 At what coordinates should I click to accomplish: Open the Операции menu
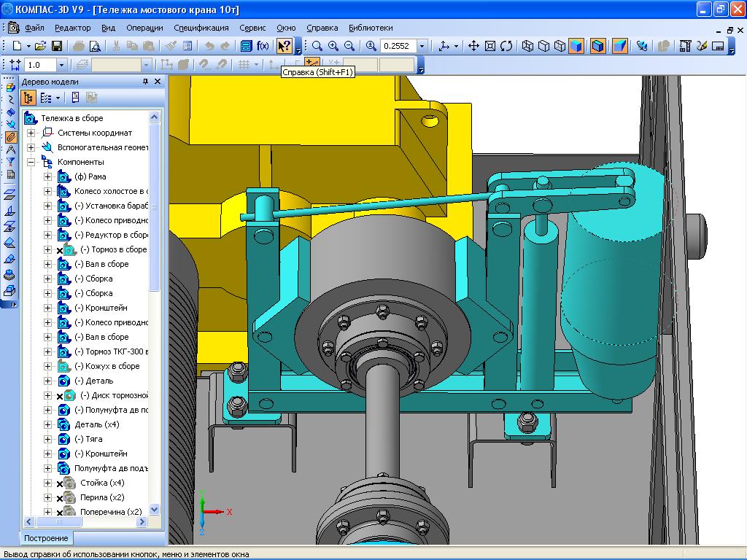coord(144,28)
